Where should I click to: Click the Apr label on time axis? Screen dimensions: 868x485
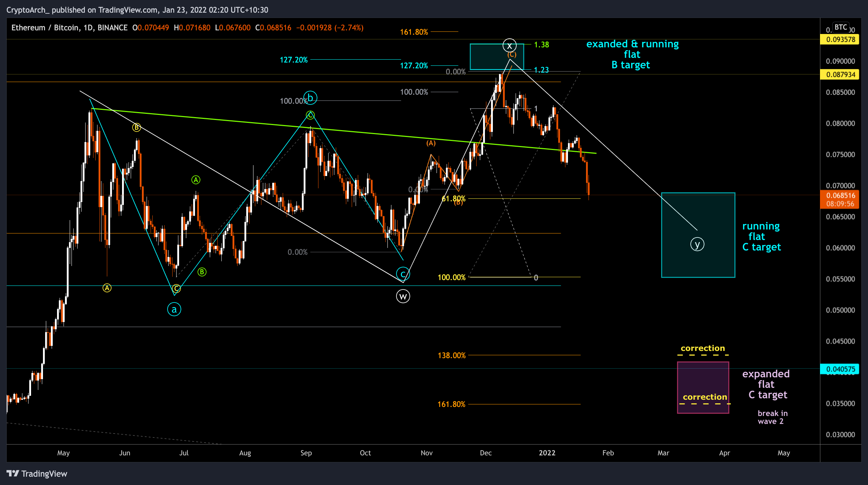tap(724, 453)
